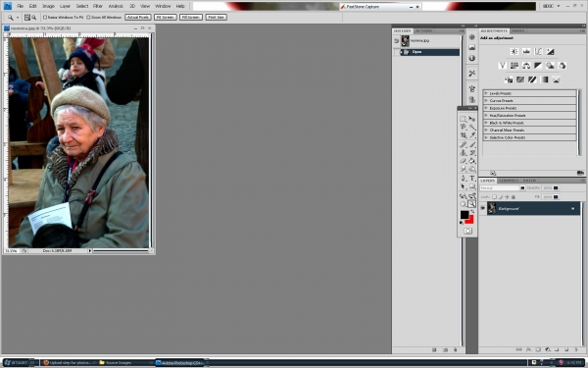Expand Black & White Presets list
588x368 pixels.
(x=486, y=123)
